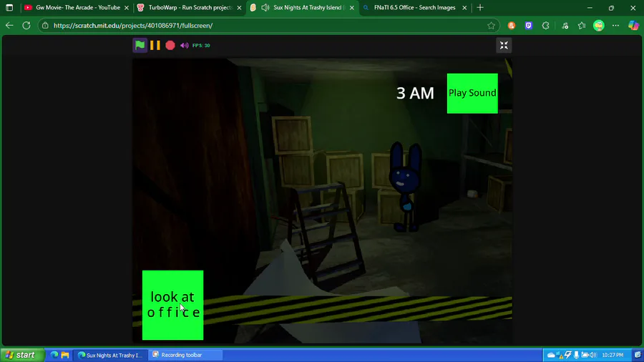Close the Sux Nights At Trashy Island tab
This screenshot has height=362, width=644.
pyautogui.click(x=351, y=7)
